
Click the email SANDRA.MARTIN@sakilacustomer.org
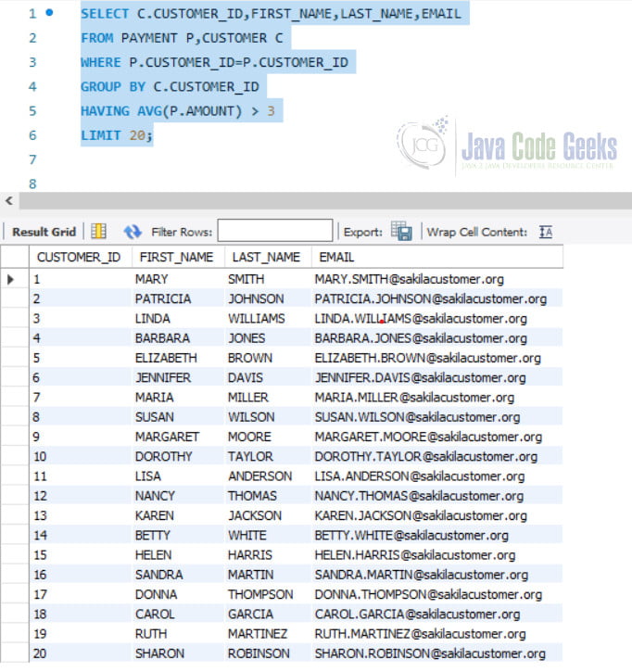(x=422, y=576)
